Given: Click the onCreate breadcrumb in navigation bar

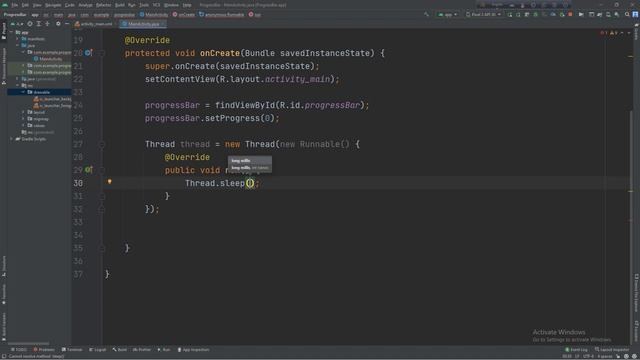Looking at the screenshot, I should [184, 15].
